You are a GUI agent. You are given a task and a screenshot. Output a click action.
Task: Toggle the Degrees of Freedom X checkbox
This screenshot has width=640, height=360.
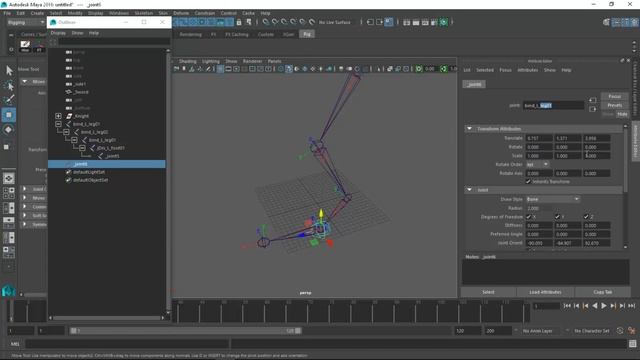click(529, 217)
